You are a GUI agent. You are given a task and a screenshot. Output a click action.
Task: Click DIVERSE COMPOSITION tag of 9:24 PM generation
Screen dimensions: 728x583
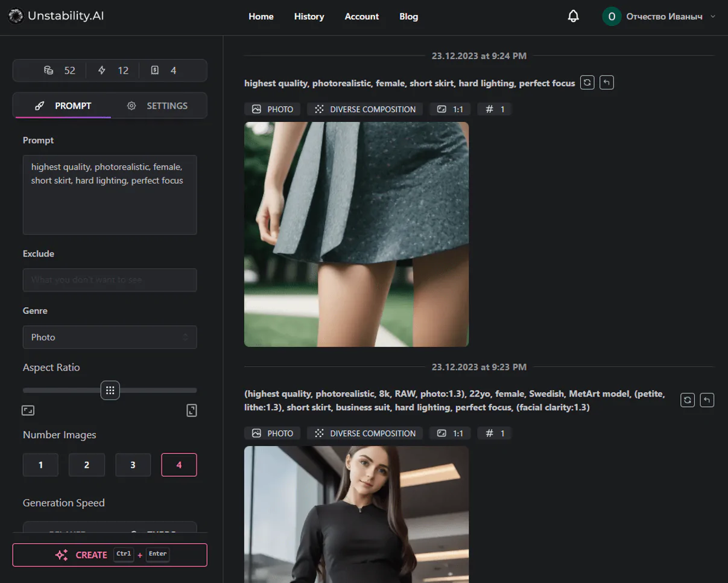pos(365,109)
